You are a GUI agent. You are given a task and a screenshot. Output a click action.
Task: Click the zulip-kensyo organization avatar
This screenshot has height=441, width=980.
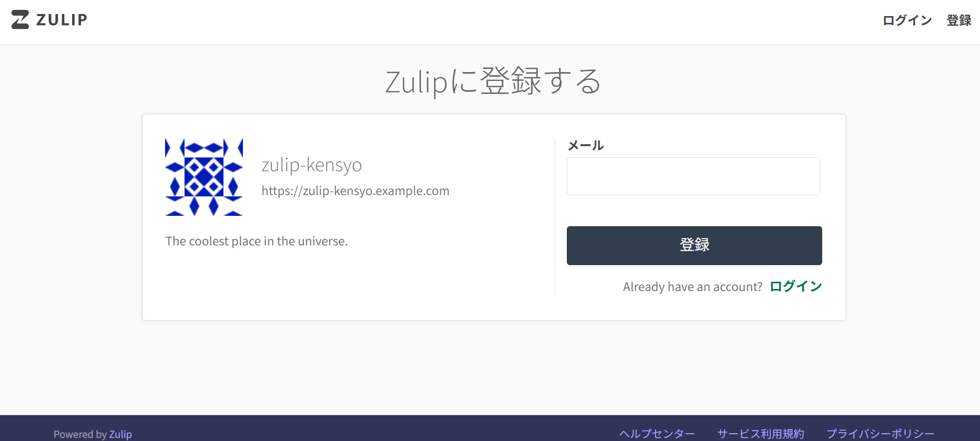pos(204,177)
